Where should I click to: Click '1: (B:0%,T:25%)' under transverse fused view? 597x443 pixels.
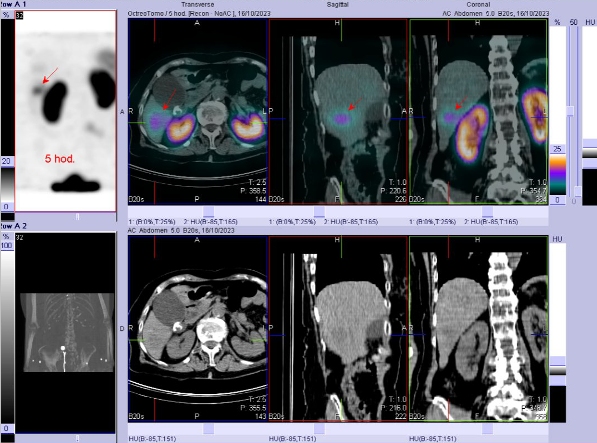coord(152,222)
